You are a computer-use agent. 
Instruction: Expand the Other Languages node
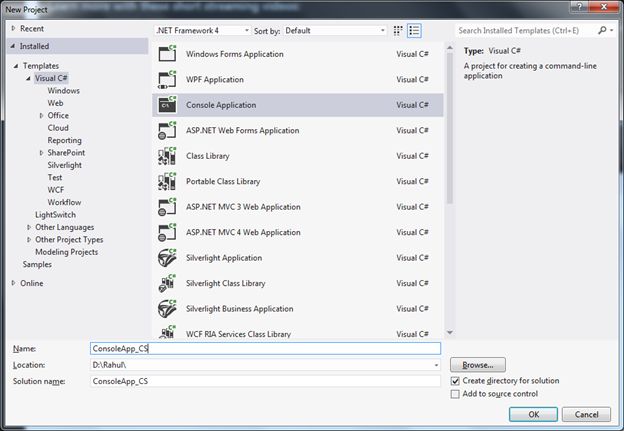[x=29, y=227]
